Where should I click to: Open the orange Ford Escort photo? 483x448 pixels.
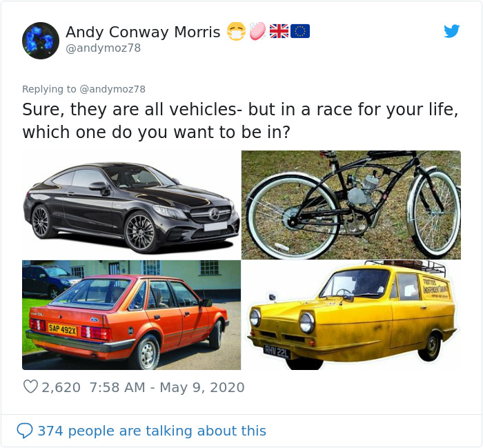132,315
